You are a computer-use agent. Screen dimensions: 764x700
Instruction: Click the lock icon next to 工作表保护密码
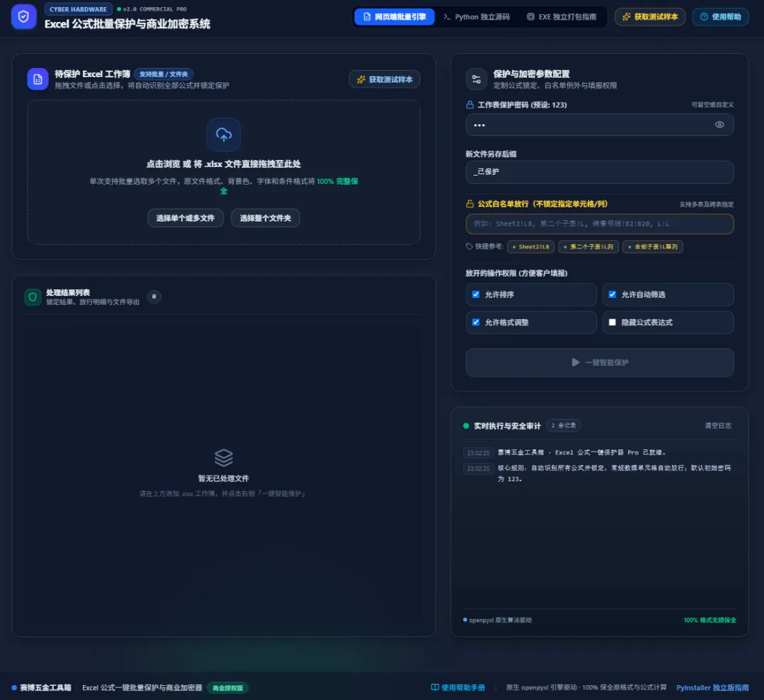pyautogui.click(x=470, y=105)
